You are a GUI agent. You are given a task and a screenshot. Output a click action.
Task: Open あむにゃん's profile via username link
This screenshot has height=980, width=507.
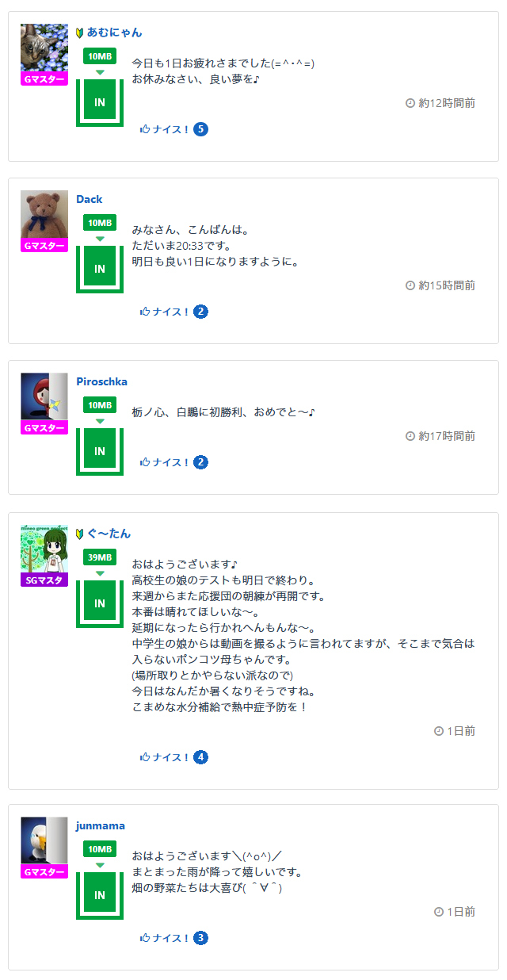coord(114,33)
